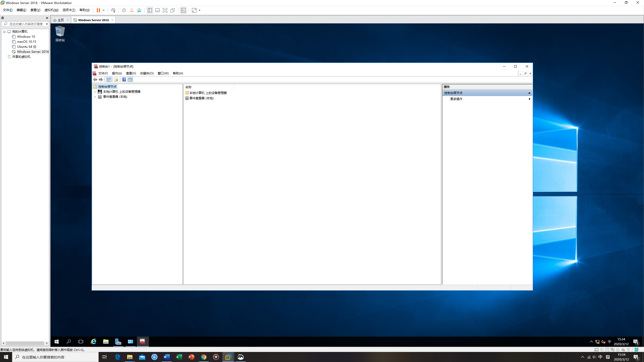Expand the 本地计算机 上的设备管理器 tree node

click(95, 92)
